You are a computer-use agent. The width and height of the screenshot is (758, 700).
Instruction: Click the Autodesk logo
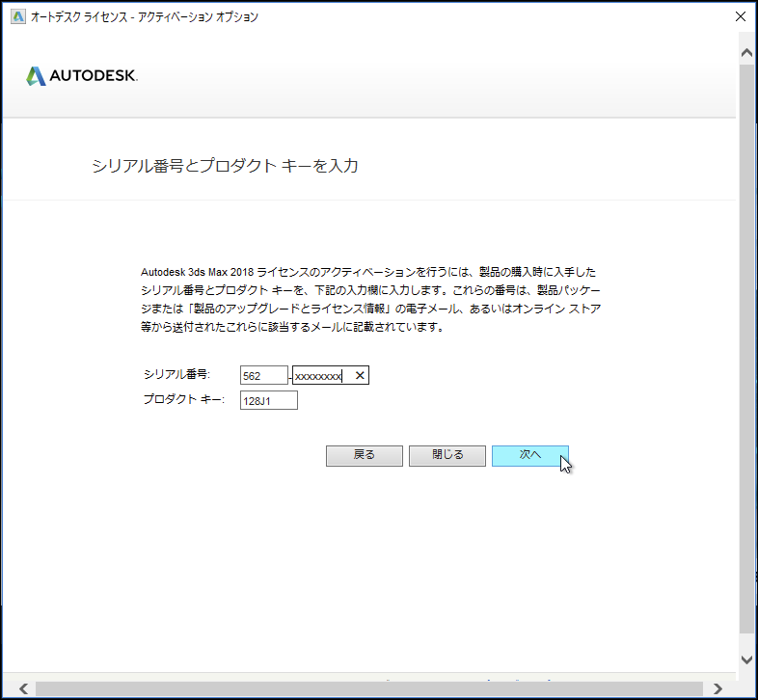(82, 76)
